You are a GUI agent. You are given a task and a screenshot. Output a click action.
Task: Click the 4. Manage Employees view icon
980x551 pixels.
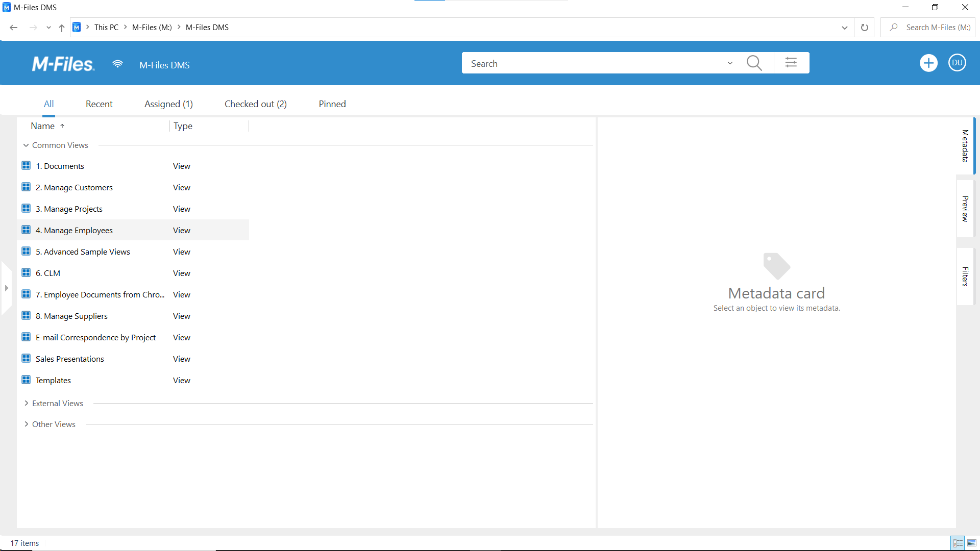[26, 230]
